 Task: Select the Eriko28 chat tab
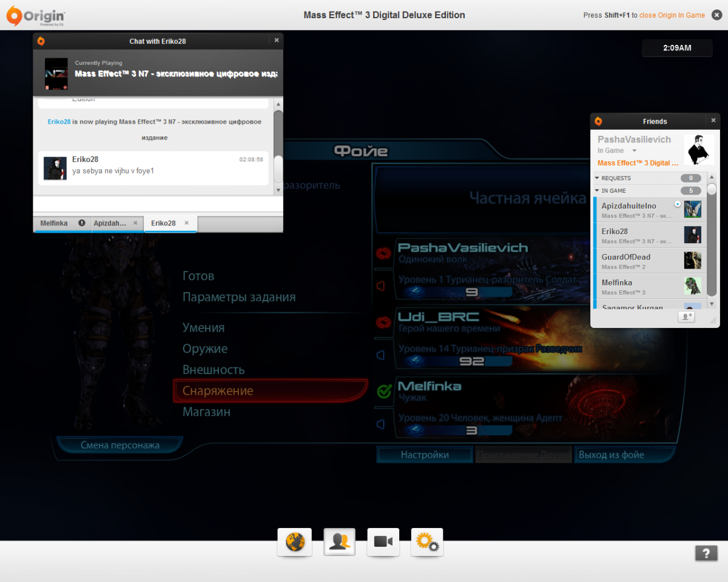pyautogui.click(x=170, y=223)
